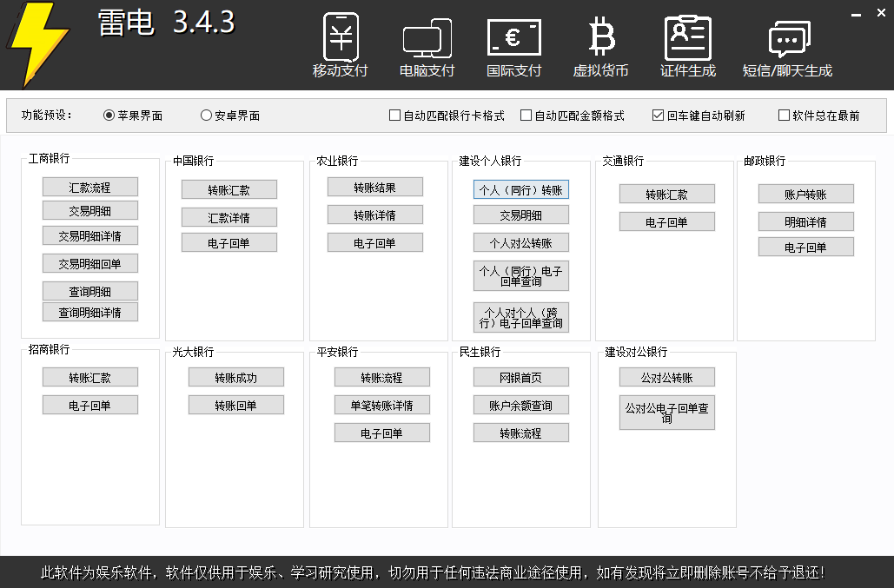Click 电子回单 under 邮政银行
894x588 pixels.
(806, 247)
